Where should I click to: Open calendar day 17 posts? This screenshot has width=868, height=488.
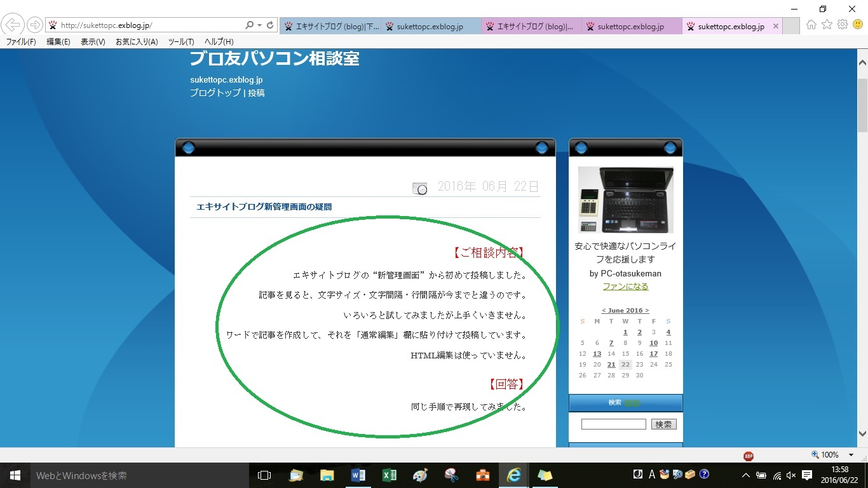pos(654,354)
